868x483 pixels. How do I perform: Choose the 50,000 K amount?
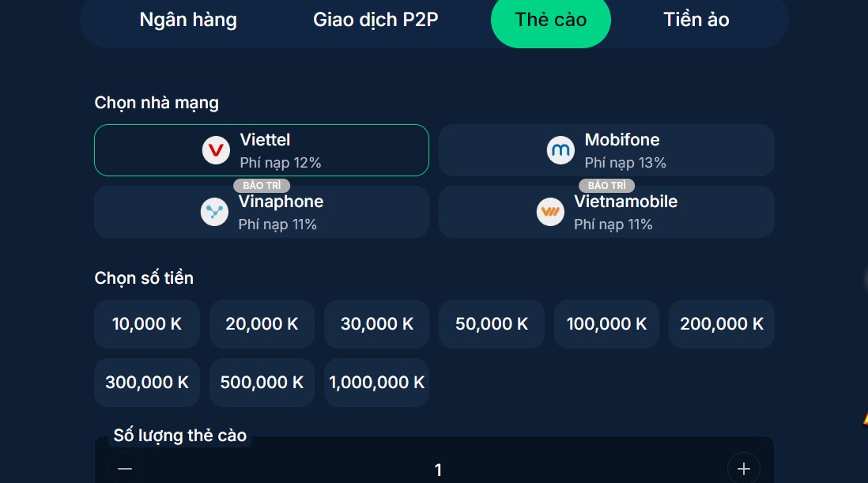[491, 323]
